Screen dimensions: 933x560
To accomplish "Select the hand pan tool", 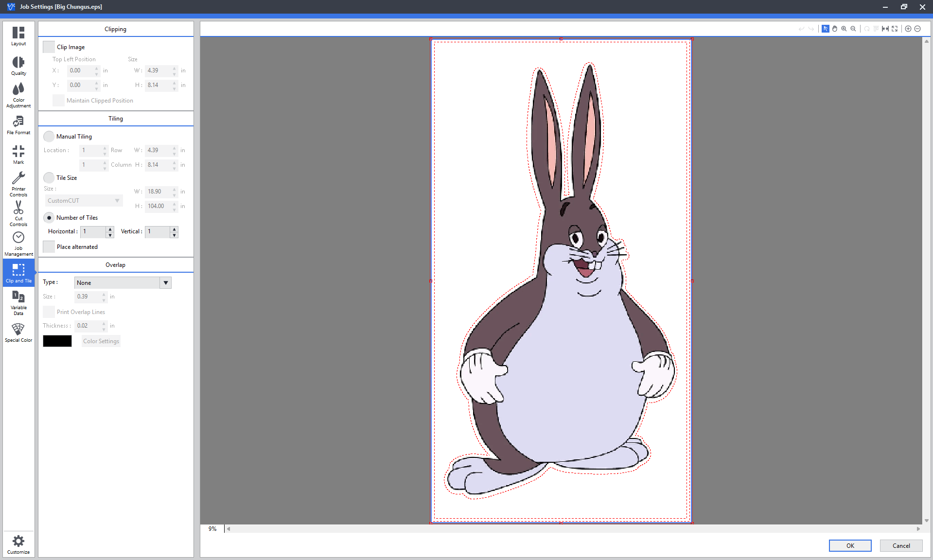I will tap(835, 29).
